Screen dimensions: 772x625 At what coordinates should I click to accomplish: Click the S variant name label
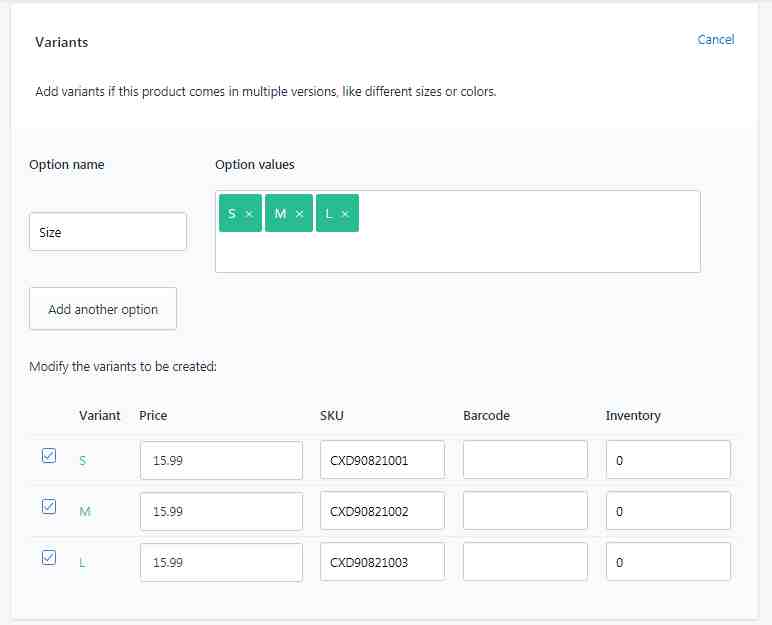coord(83,461)
